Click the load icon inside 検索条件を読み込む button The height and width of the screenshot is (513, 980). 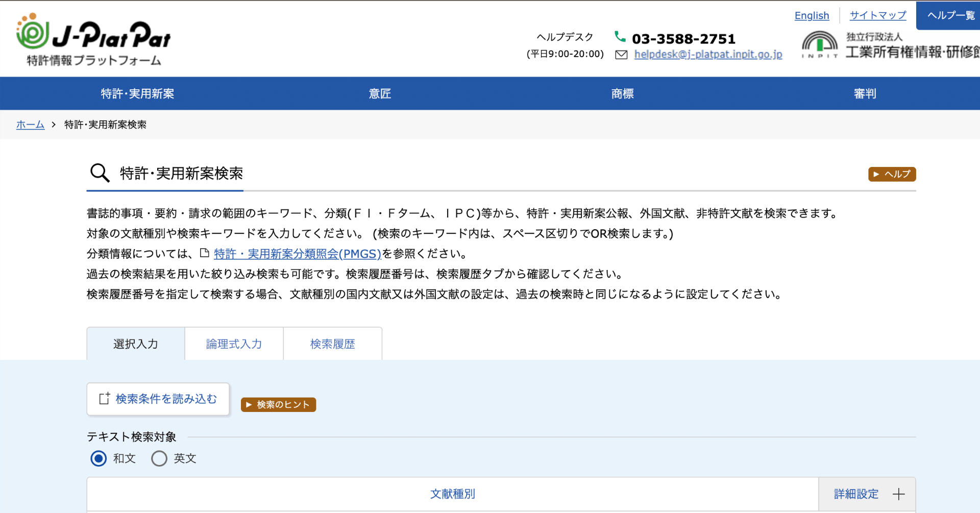point(104,399)
